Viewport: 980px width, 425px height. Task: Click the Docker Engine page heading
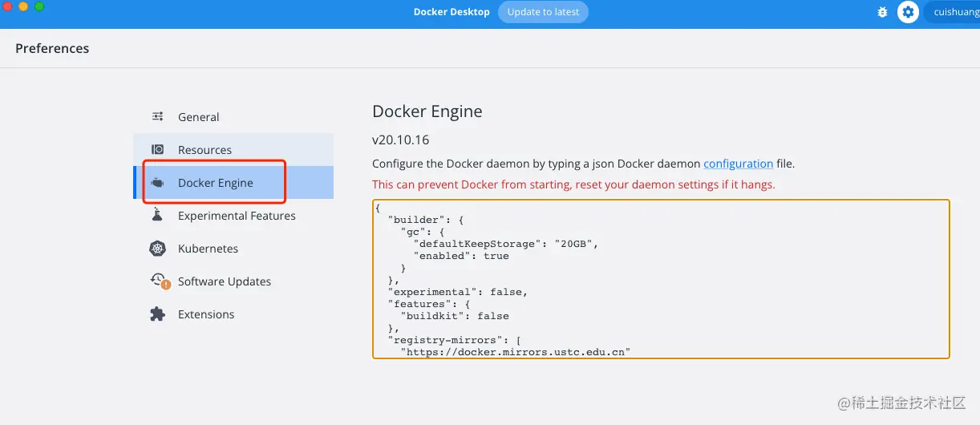coord(427,111)
